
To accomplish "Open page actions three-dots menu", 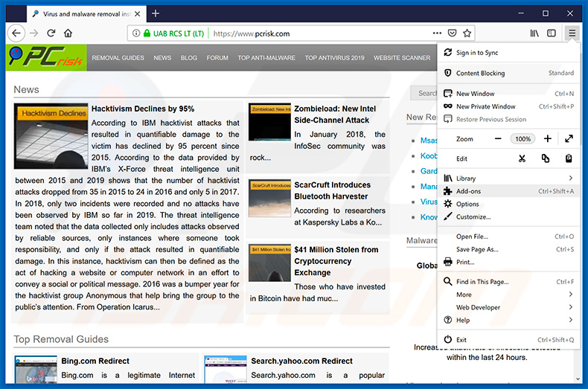I will point(437,33).
